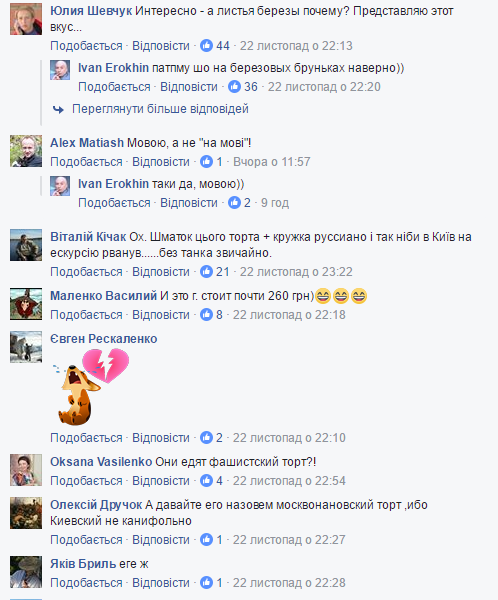Click Відповісти under Олексій Дручок's comment
The height and width of the screenshot is (600, 498).
(161, 540)
